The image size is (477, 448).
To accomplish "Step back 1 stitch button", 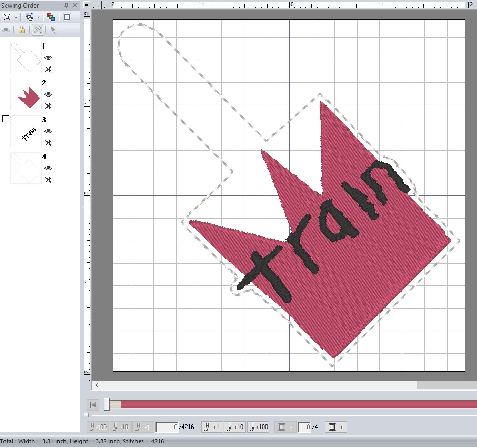I will [143, 427].
